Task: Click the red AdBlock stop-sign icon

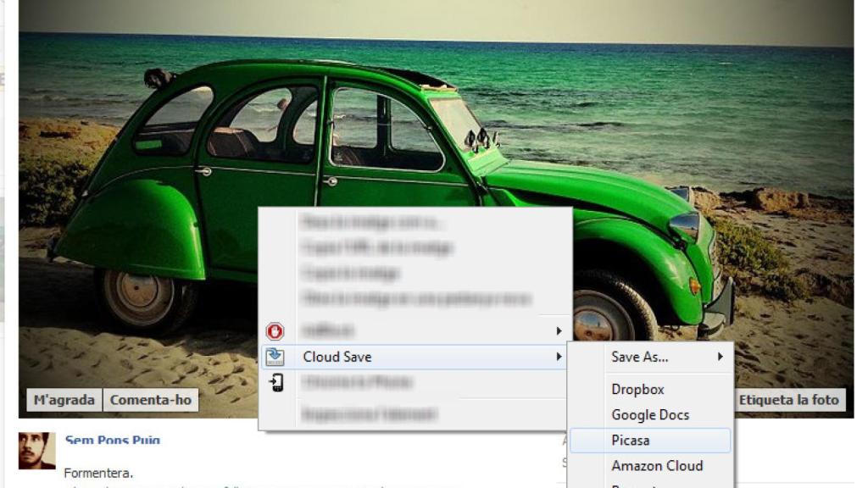Action: [275, 330]
